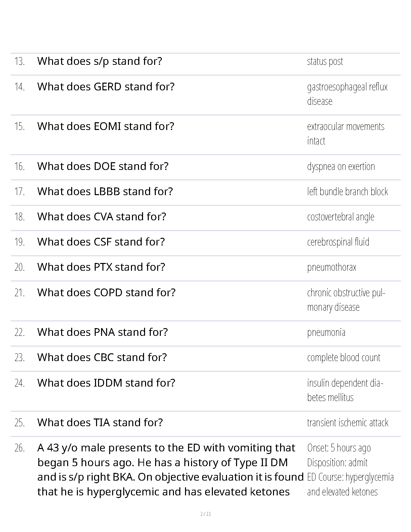Click the question 'What does s/p stand for?'
The image size is (411, 532).
click(x=100, y=61)
